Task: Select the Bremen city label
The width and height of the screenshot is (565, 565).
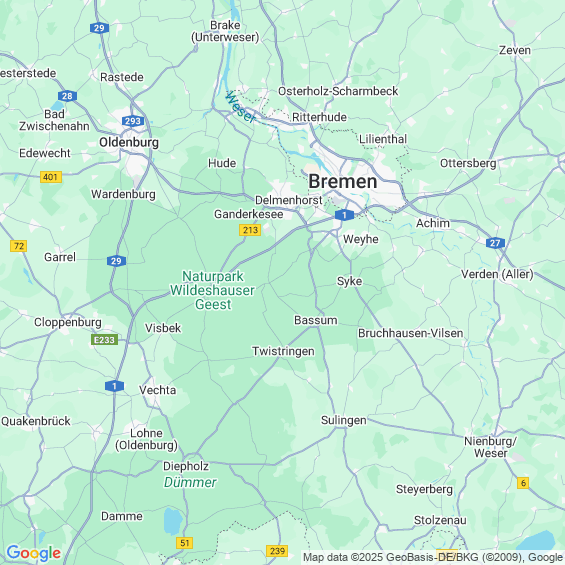Action: pyautogui.click(x=343, y=181)
